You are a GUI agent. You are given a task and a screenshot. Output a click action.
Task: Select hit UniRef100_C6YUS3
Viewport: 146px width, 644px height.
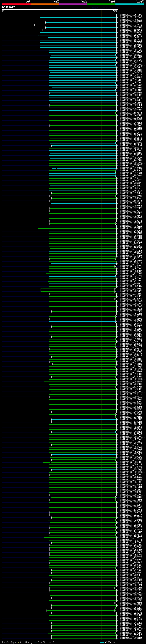[131, 63]
